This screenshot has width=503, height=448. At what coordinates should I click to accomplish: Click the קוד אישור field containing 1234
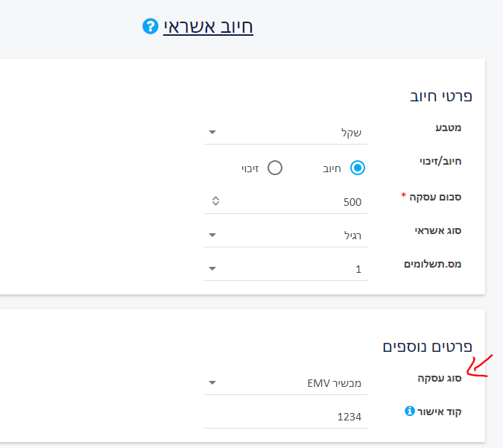(285, 417)
